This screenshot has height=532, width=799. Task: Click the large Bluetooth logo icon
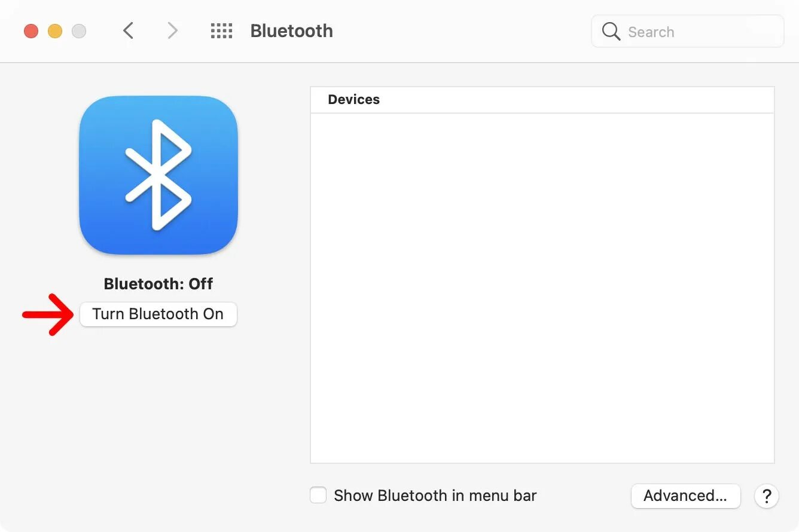pos(158,175)
